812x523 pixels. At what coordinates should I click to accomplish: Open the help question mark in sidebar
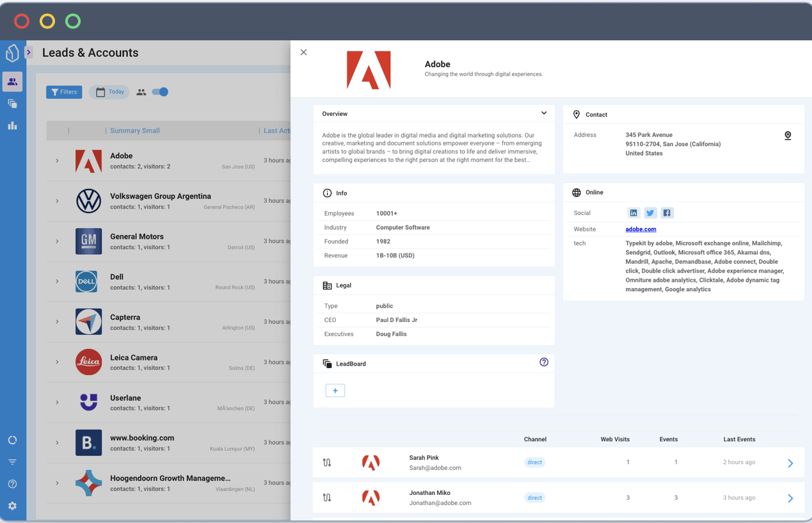[x=12, y=484]
